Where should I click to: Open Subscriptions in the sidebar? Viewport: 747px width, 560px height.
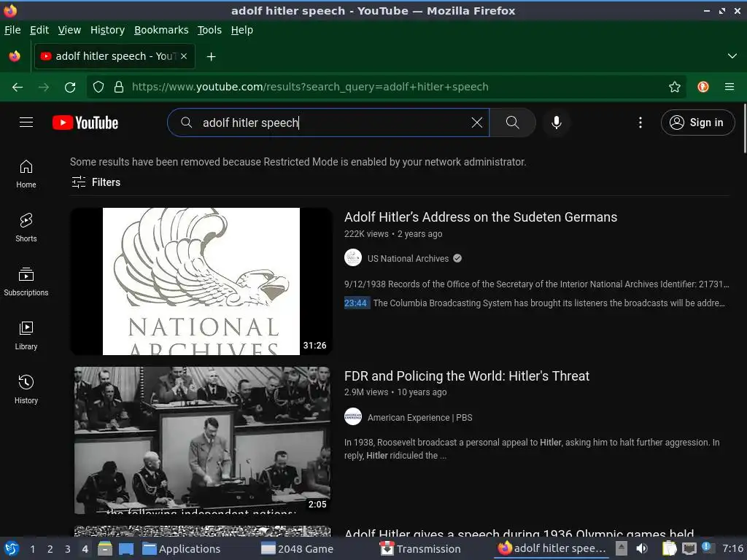coord(26,282)
